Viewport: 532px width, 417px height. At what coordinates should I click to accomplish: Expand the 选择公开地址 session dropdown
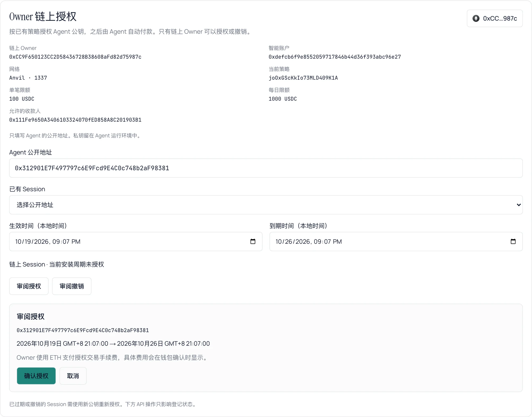point(266,205)
